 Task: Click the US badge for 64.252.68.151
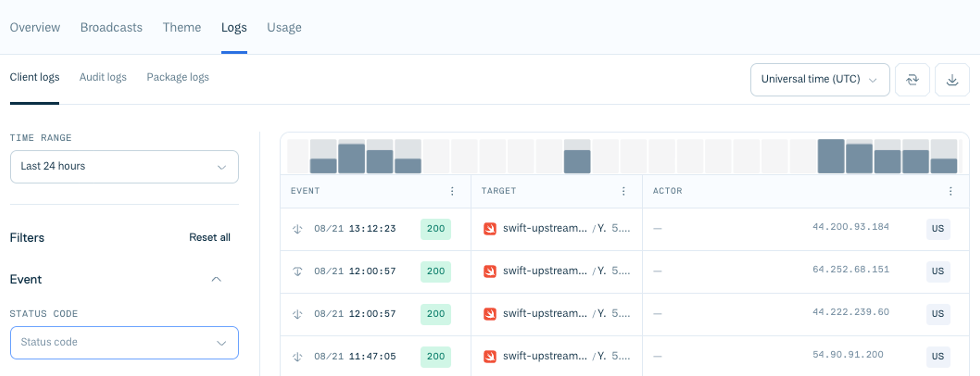(x=938, y=271)
